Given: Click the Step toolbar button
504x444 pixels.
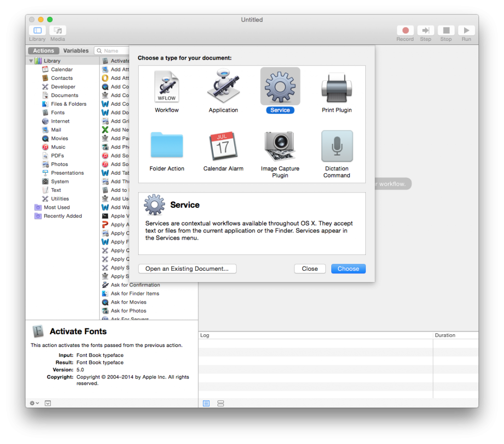Looking at the screenshot, I should point(426,31).
